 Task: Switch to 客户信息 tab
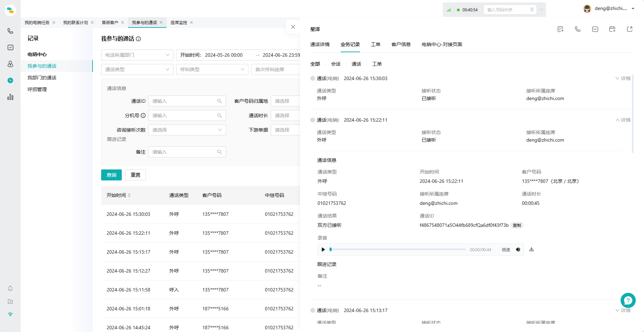401,44
